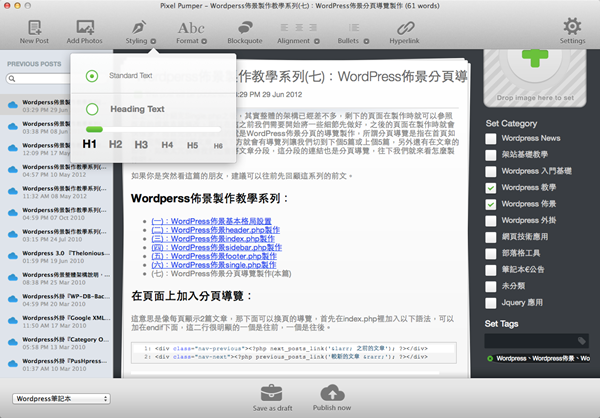Screen dimensions: 600x418
Task: Open link (三)：WordPress佈景index.php製作
Action: coord(213,239)
